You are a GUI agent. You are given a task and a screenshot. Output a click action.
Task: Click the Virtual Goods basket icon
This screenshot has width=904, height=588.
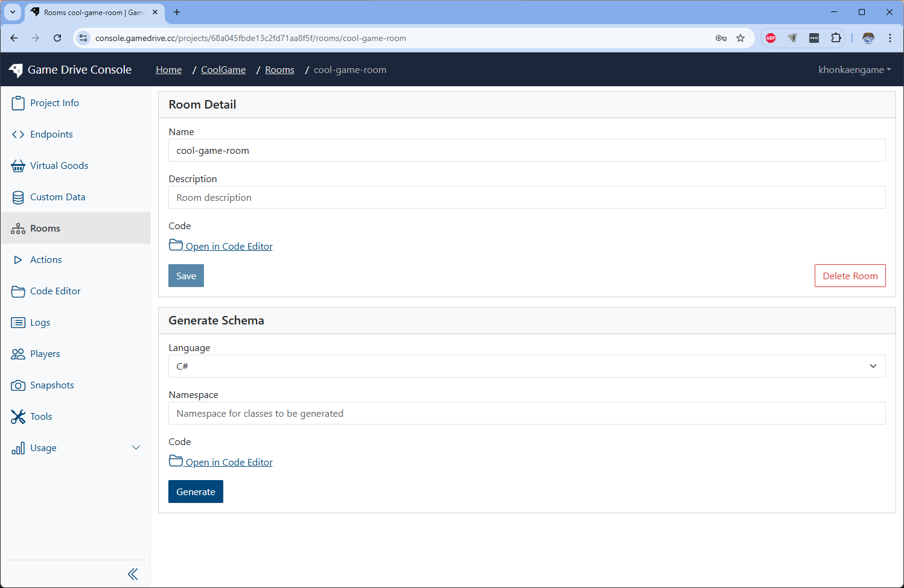point(18,166)
